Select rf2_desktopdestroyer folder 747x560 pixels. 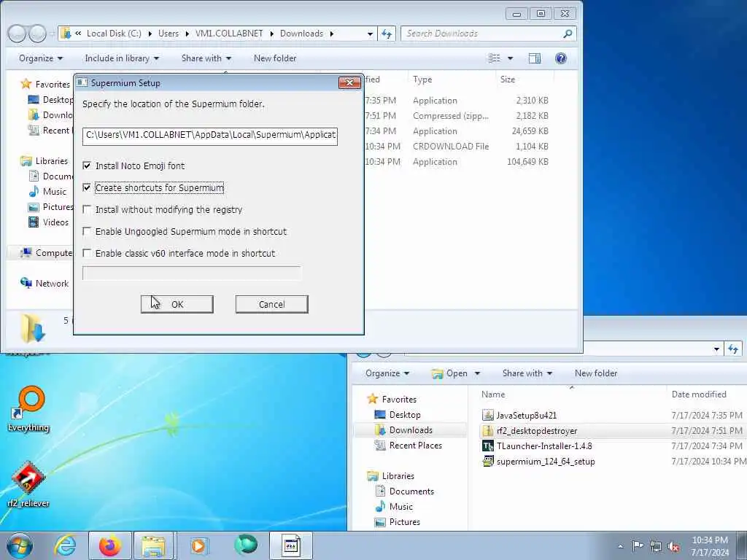pyautogui.click(x=536, y=430)
